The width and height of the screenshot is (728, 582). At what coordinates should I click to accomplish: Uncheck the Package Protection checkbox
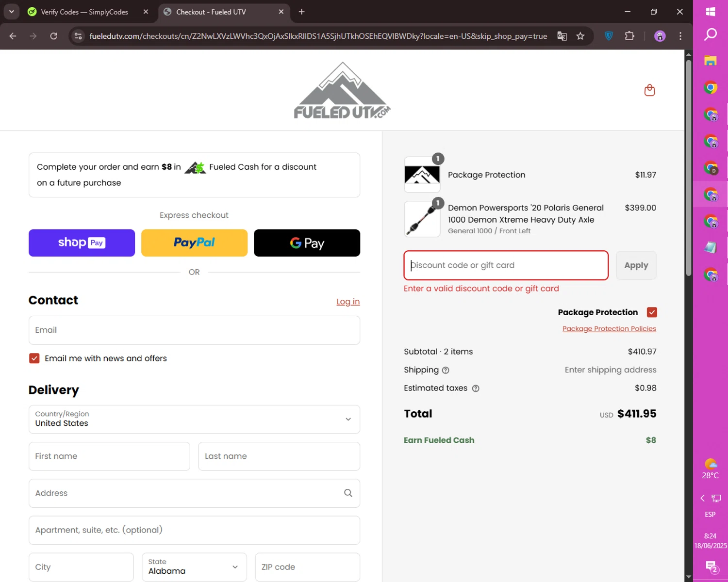tap(652, 312)
